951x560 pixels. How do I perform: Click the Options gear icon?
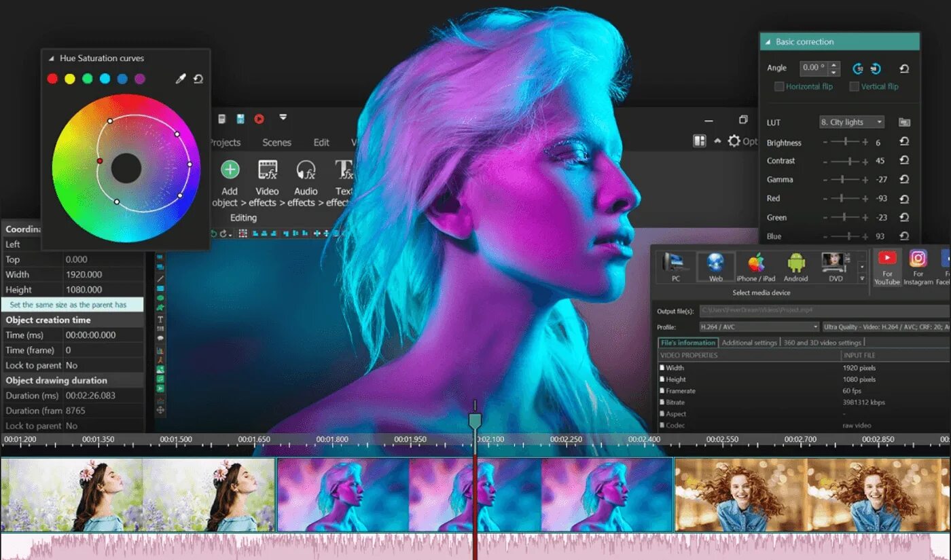734,141
